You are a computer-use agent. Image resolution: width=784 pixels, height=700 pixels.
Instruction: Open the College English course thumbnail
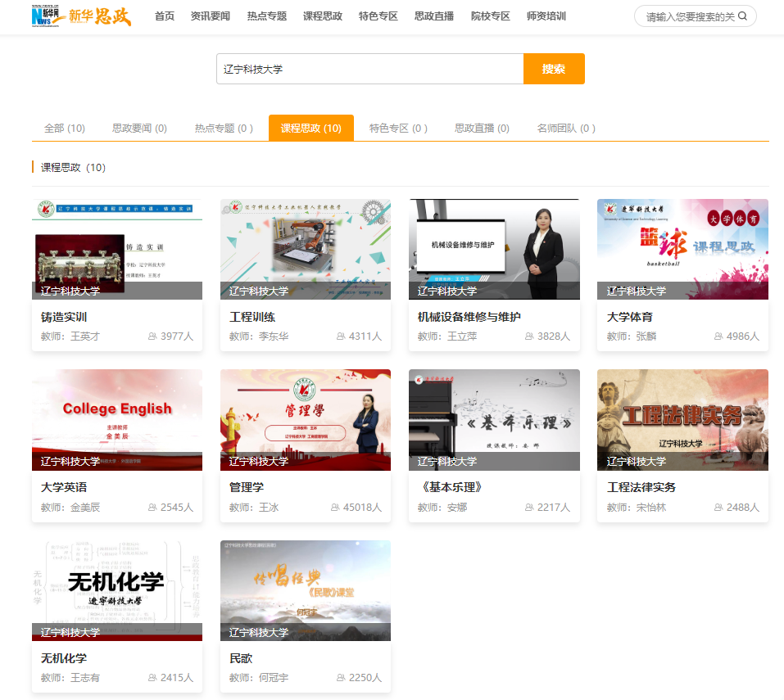tap(117, 420)
